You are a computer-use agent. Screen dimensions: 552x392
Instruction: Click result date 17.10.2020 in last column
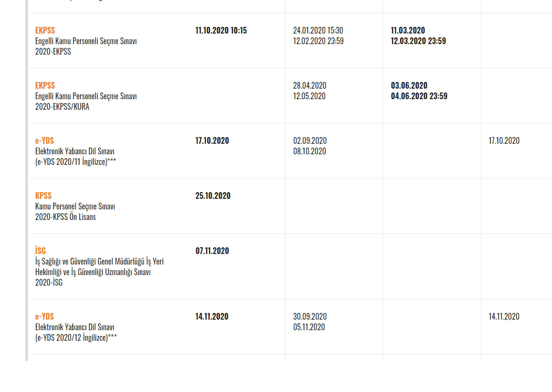[504, 140]
